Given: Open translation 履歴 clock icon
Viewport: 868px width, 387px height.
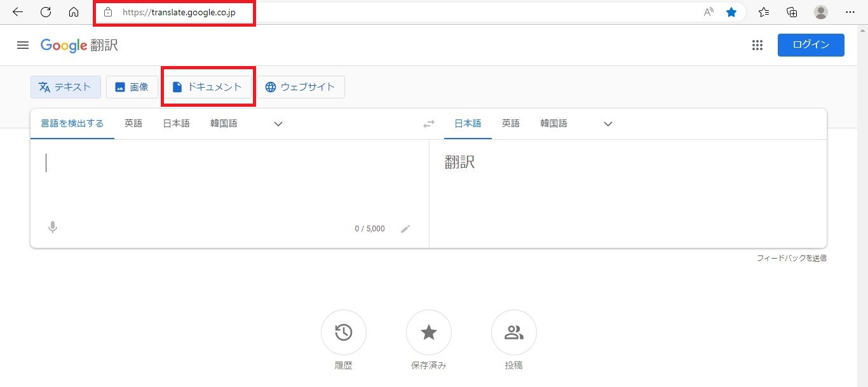Looking at the screenshot, I should (344, 332).
